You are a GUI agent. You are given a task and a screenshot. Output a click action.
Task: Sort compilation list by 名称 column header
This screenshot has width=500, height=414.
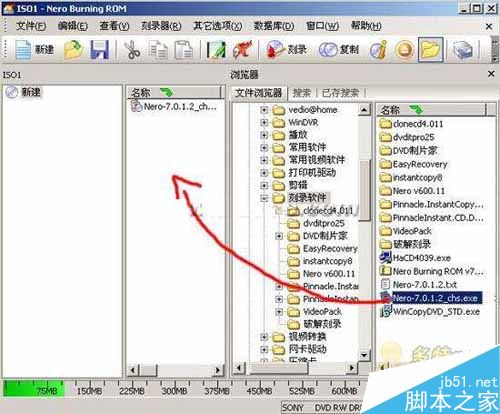click(x=173, y=92)
